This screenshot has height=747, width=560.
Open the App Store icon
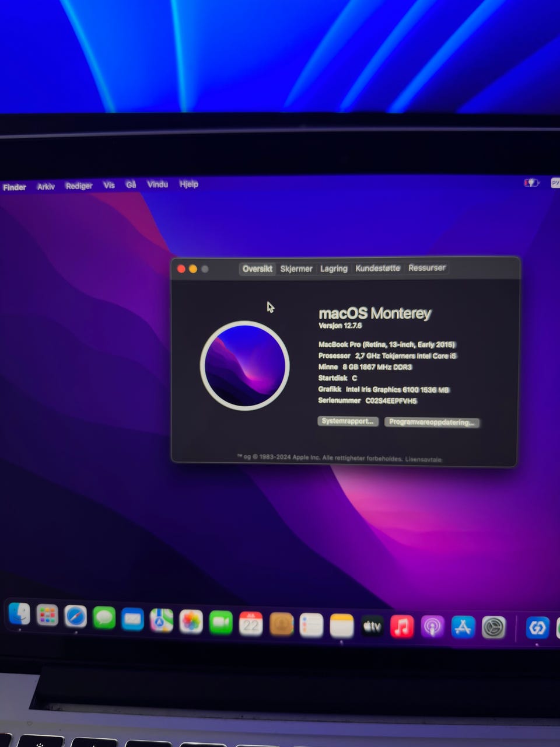pyautogui.click(x=463, y=627)
